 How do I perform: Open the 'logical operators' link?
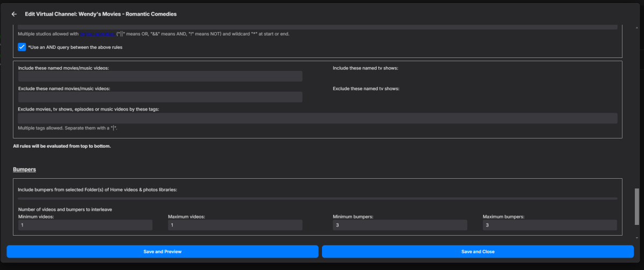coord(97,34)
